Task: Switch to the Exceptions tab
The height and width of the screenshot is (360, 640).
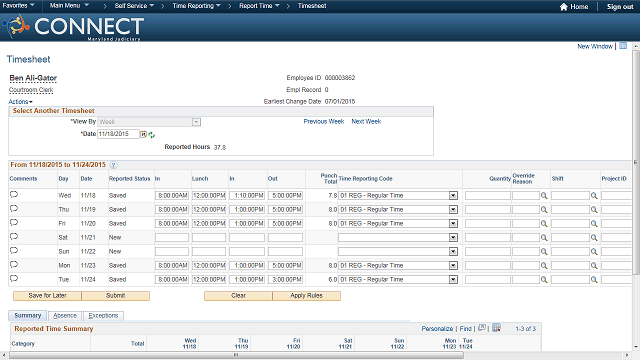Action: pyautogui.click(x=103, y=316)
